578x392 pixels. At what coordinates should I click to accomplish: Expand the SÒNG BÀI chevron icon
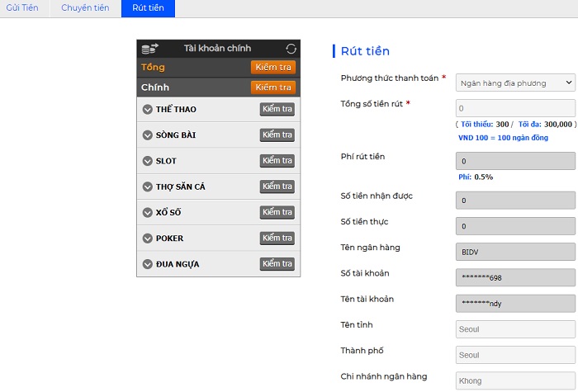tap(147, 135)
